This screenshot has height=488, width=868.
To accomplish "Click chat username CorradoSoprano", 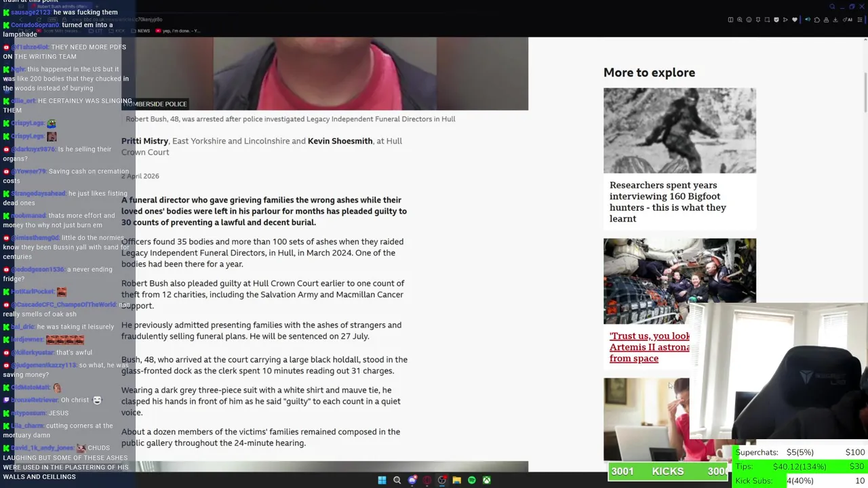I will pyautogui.click(x=35, y=25).
